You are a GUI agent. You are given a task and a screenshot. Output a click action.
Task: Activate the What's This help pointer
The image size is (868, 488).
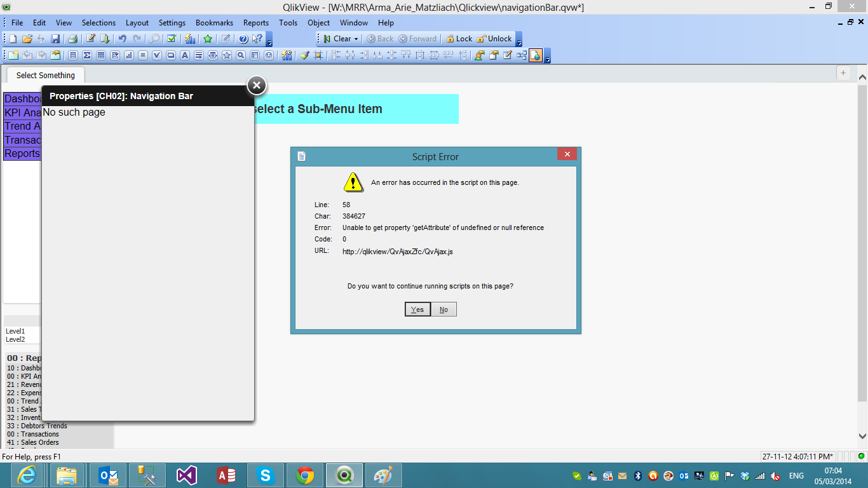pyautogui.click(x=257, y=39)
